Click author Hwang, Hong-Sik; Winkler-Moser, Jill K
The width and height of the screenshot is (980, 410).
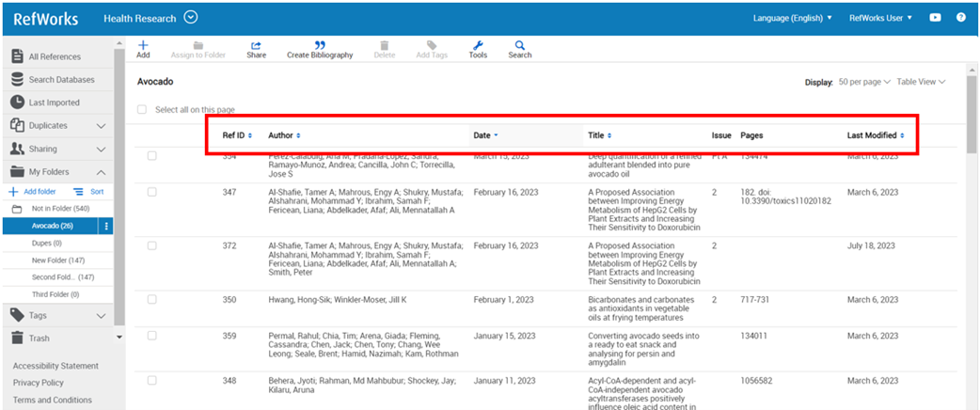pyautogui.click(x=338, y=299)
